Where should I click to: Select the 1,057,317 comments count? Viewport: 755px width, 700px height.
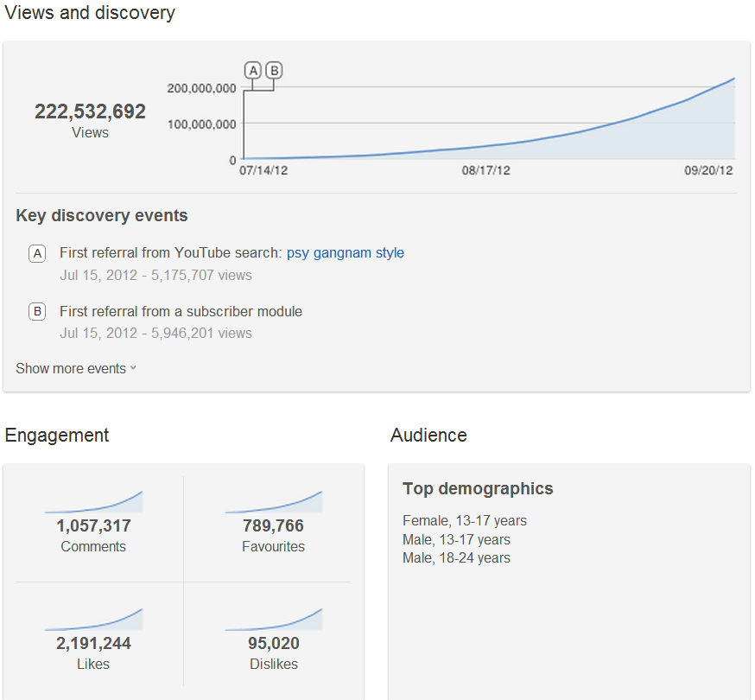(94, 525)
